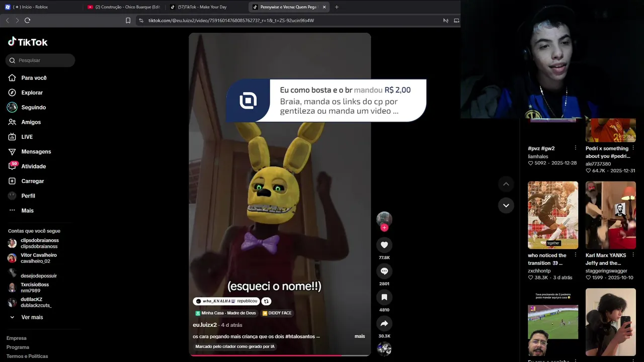
Task: Open options menu for Pedri x something video
Action: 633,148
